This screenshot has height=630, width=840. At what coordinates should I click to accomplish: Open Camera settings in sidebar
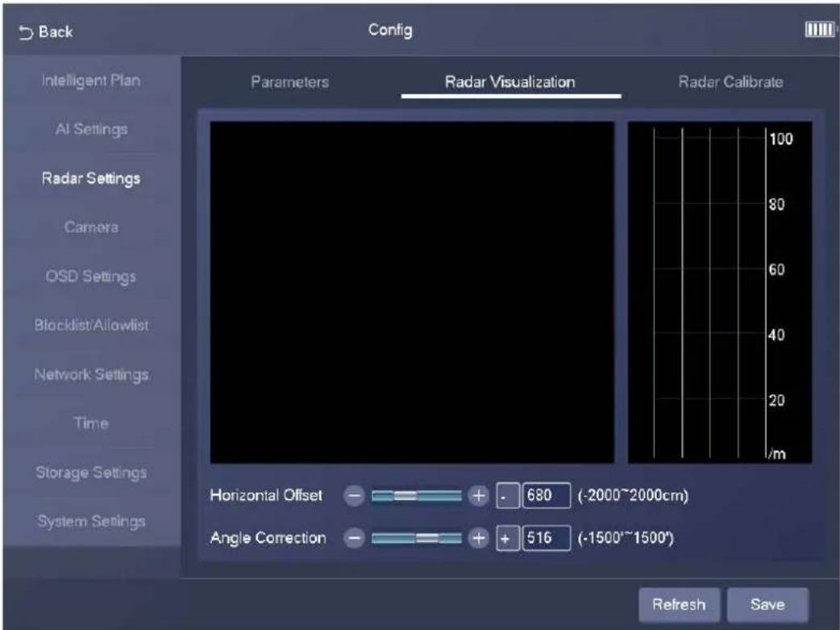pyautogui.click(x=91, y=227)
